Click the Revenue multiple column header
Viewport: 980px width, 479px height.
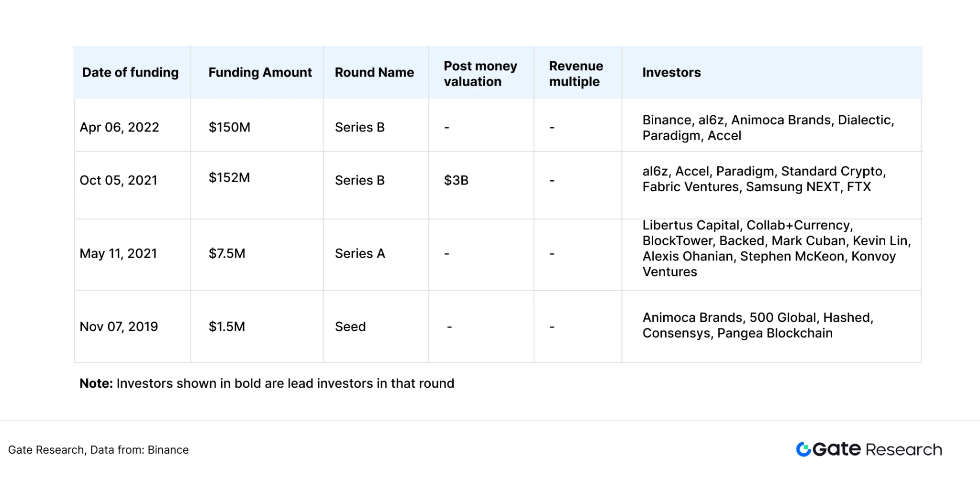pos(576,74)
